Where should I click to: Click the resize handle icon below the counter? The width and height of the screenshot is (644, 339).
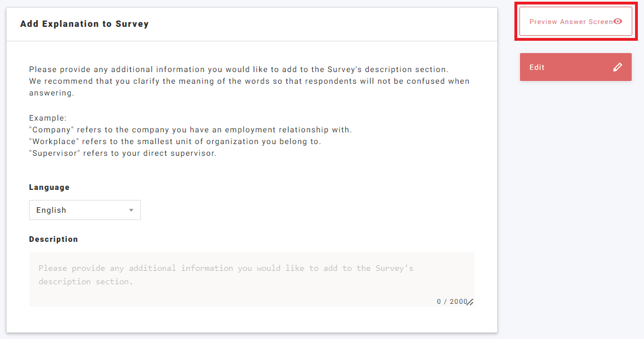(x=470, y=302)
